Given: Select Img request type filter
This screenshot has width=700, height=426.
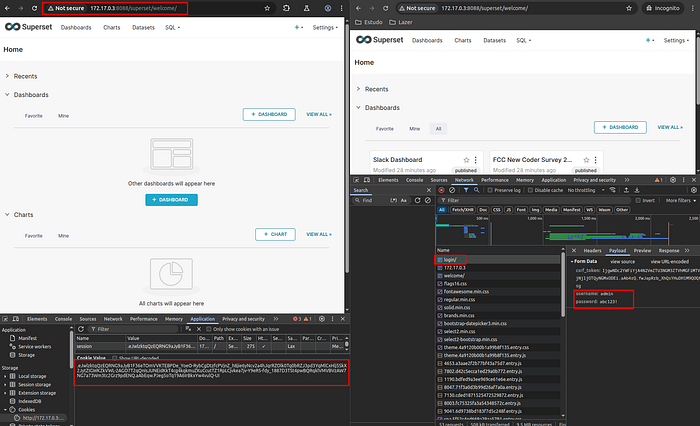Looking at the screenshot, I should tap(535, 210).
